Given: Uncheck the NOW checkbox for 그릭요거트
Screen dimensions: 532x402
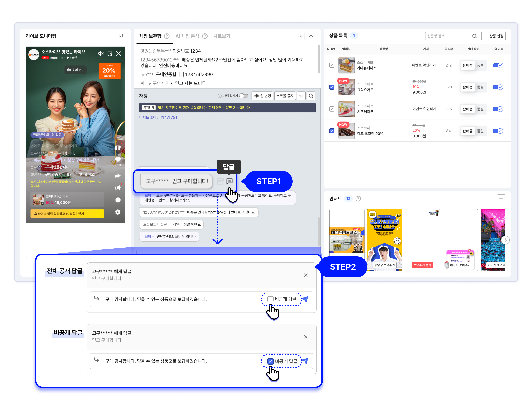Looking at the screenshot, I should 332,87.
